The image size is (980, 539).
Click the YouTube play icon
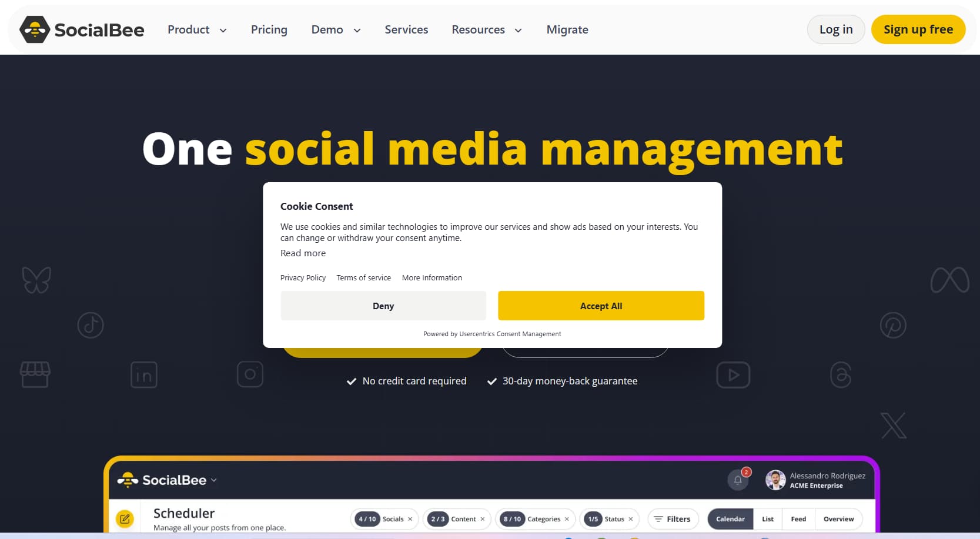click(x=733, y=375)
